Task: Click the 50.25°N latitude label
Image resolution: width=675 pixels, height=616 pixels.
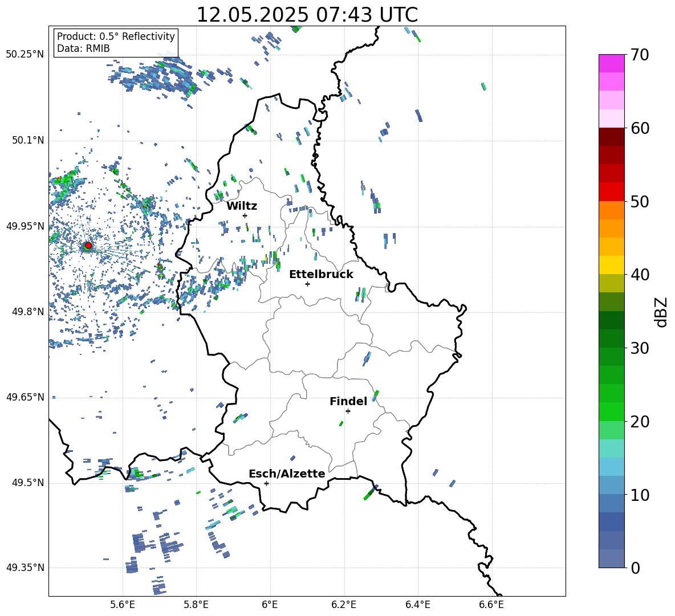Action: point(25,55)
